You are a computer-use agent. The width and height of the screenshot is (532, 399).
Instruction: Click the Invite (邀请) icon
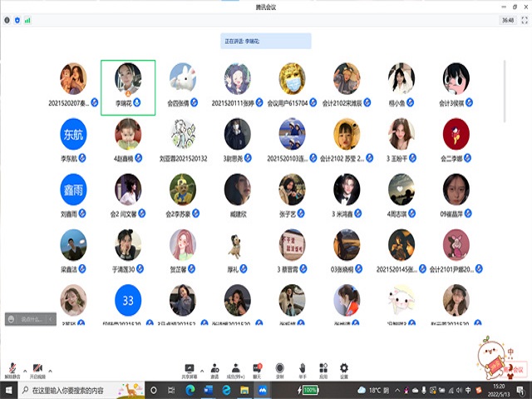pos(214,370)
